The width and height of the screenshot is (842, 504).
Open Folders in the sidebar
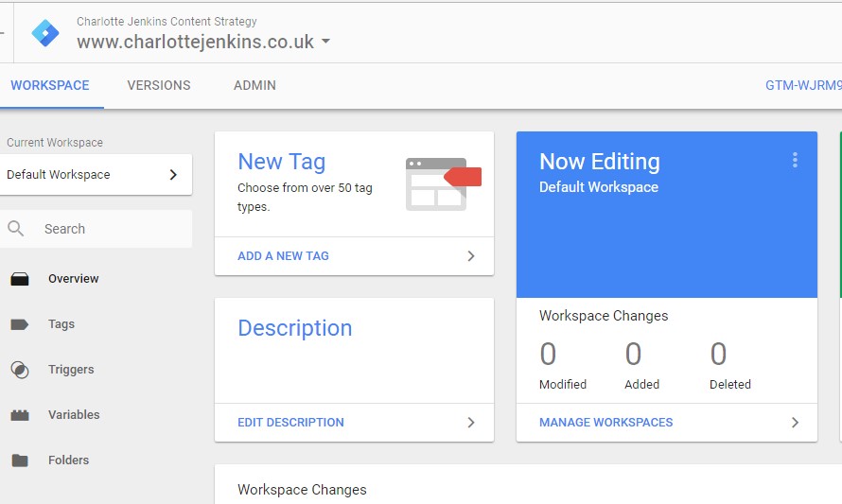(69, 460)
